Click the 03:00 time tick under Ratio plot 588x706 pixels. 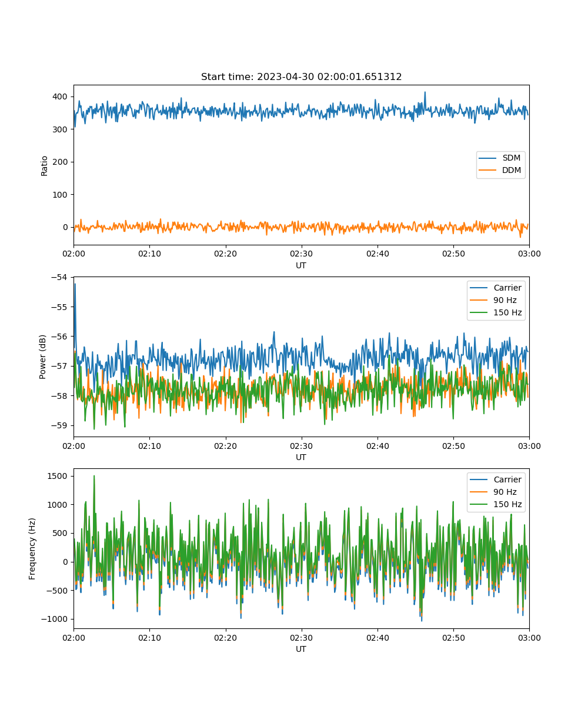point(529,254)
